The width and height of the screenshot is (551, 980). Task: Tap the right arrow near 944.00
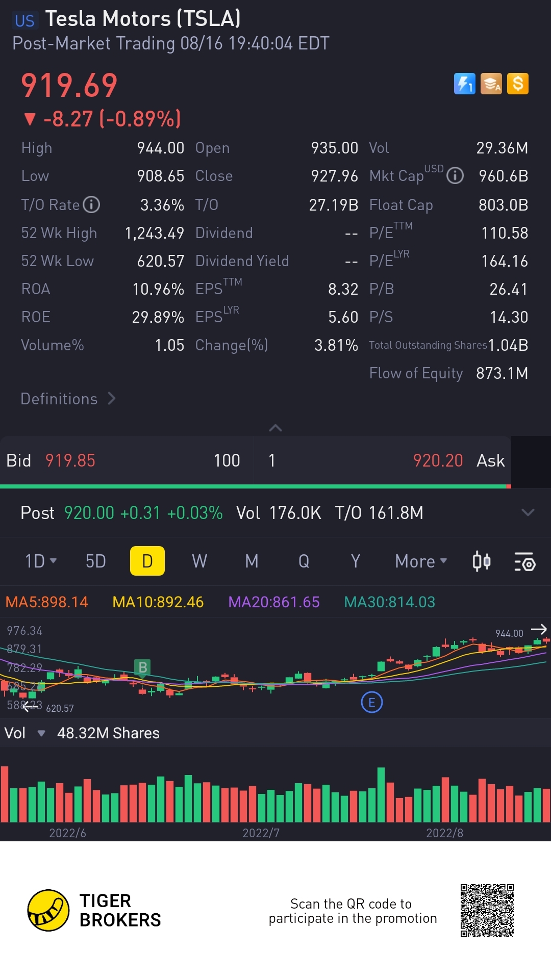click(x=539, y=630)
